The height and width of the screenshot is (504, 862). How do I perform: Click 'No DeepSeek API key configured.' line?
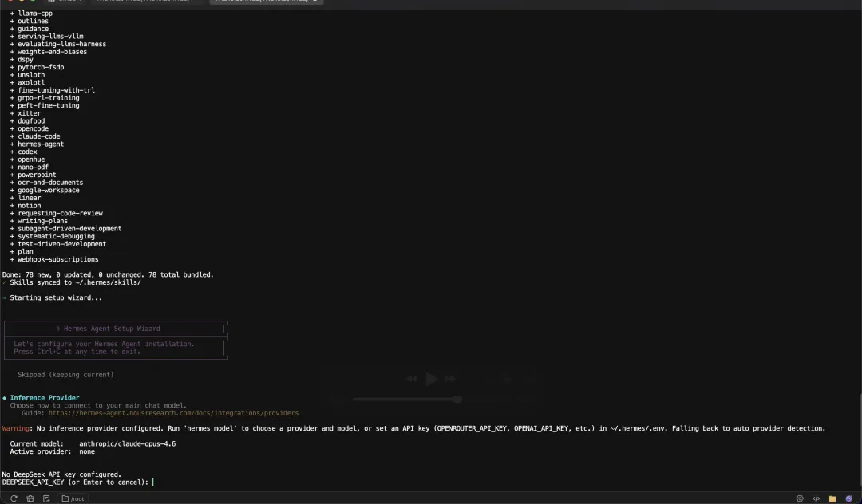pyautogui.click(x=61, y=474)
